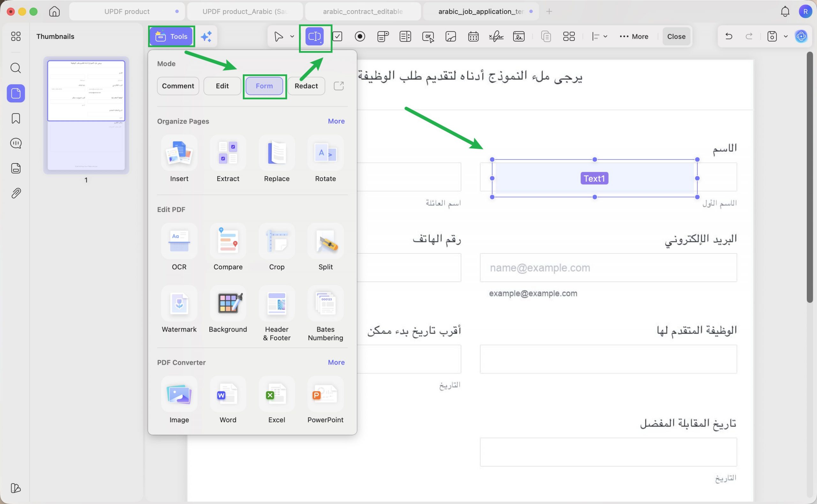
Task: Select the Text1 form field
Action: [x=595, y=178]
